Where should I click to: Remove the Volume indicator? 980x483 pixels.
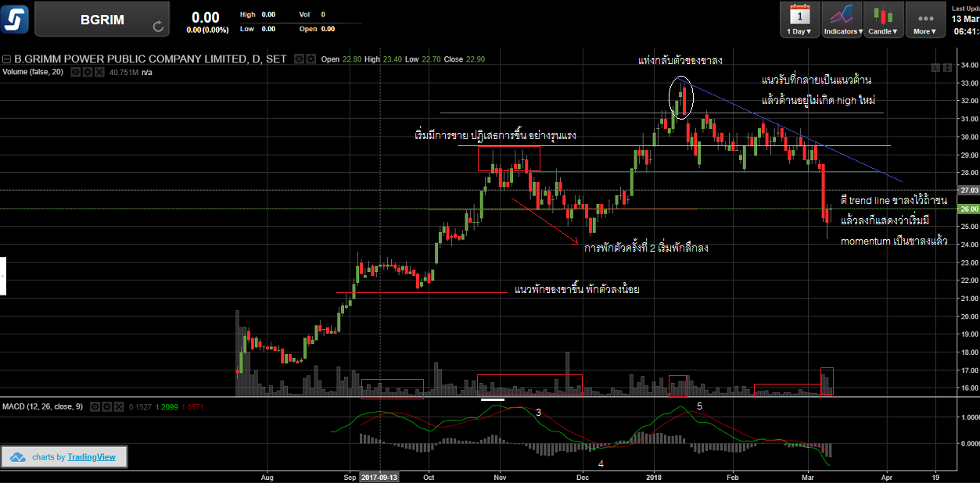100,72
